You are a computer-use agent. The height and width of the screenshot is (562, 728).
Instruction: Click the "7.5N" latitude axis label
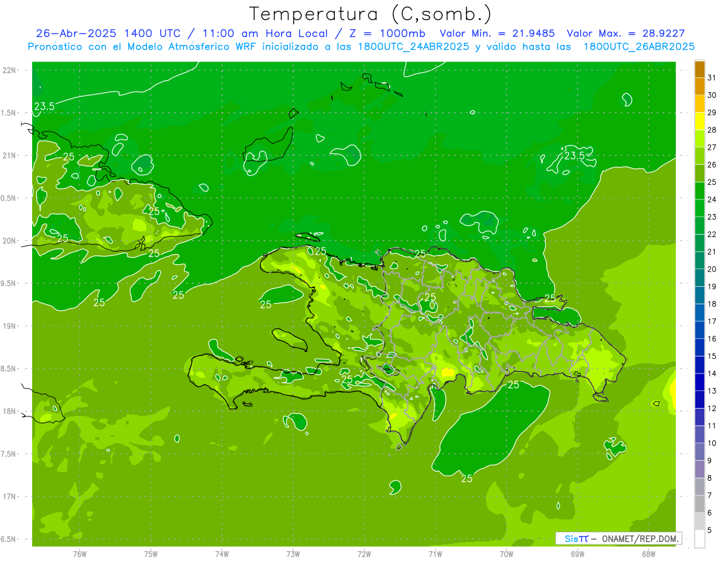pos(9,454)
